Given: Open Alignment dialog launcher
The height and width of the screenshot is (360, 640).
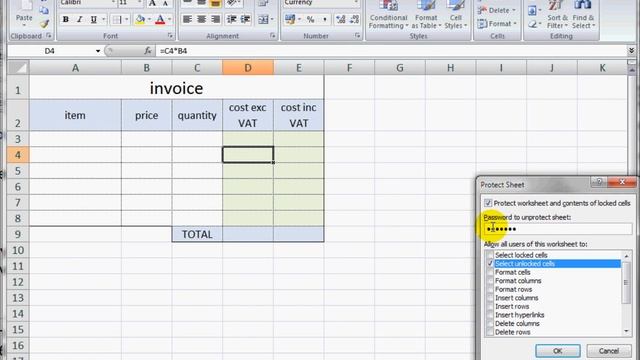Looking at the screenshot, I should [272, 36].
